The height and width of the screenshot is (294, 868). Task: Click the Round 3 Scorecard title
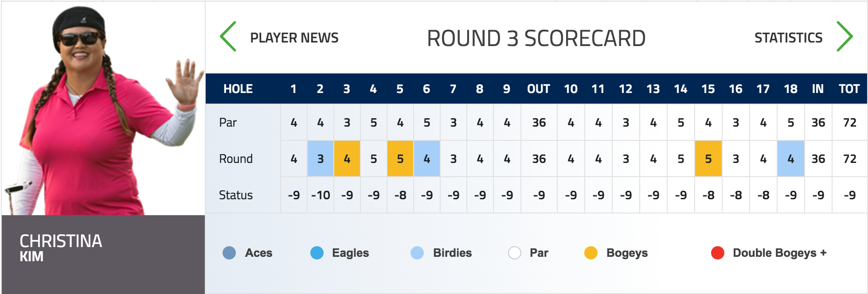coord(536,39)
